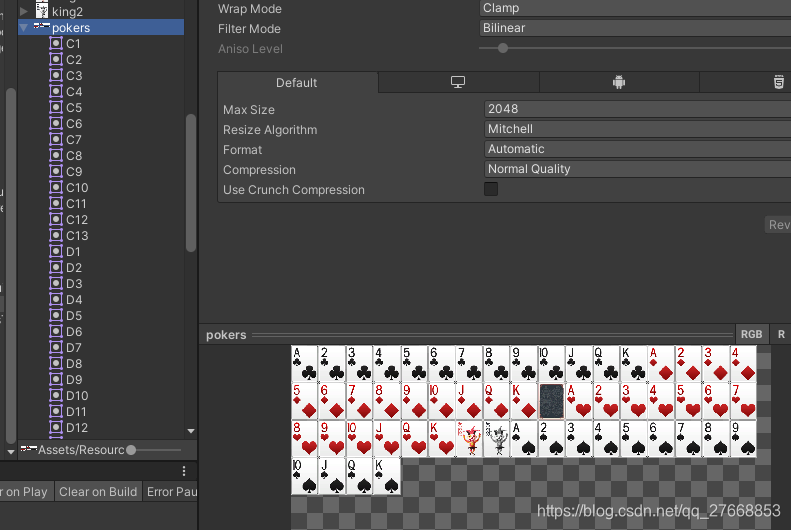Select the D12 sprite row
The image size is (791, 530).
point(101,428)
